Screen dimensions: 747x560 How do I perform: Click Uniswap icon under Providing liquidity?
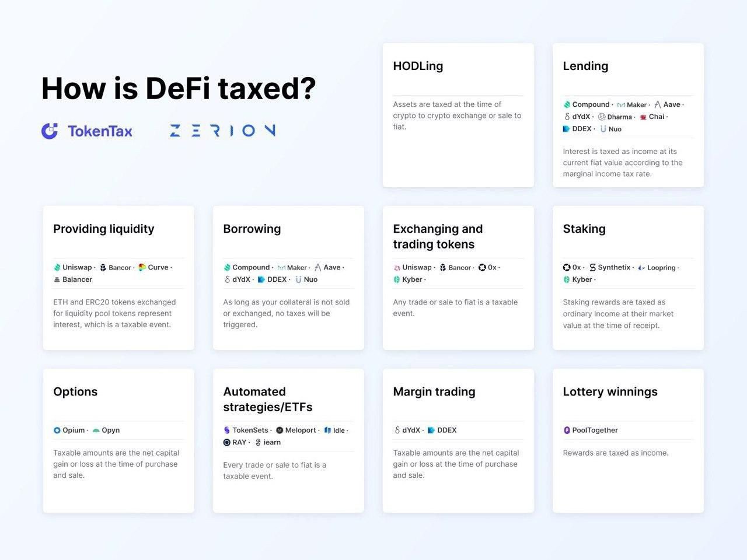coord(57,267)
